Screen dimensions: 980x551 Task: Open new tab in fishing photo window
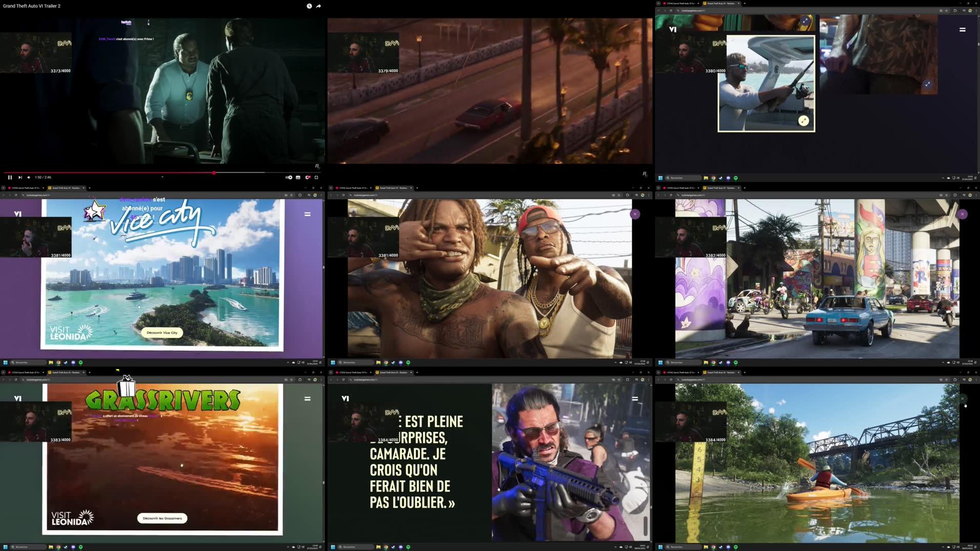coord(745,4)
